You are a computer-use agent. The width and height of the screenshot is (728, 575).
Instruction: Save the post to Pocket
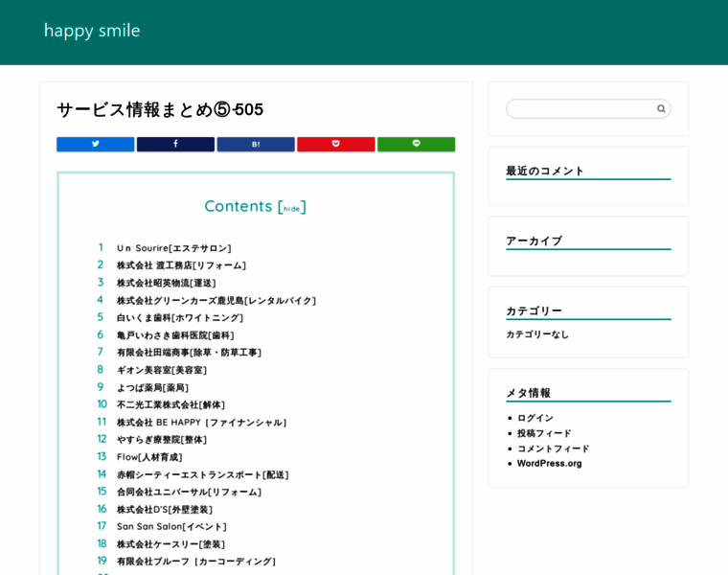point(335,144)
